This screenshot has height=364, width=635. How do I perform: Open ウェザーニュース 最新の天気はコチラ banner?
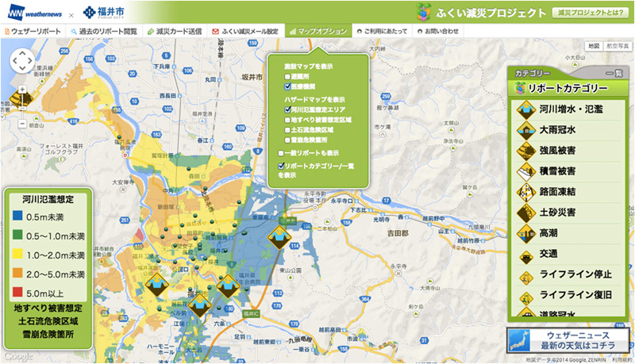pyautogui.click(x=568, y=340)
